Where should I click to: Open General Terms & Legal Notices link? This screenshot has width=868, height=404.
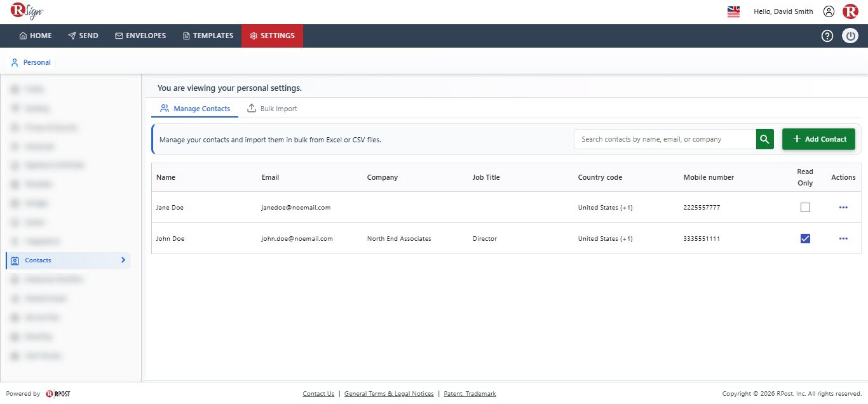tap(389, 394)
